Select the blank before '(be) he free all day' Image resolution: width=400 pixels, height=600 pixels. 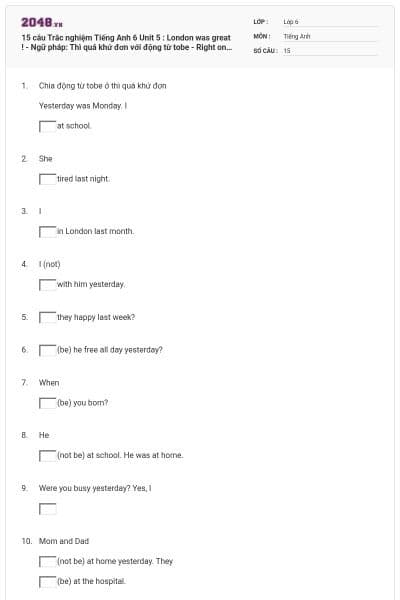click(x=48, y=350)
